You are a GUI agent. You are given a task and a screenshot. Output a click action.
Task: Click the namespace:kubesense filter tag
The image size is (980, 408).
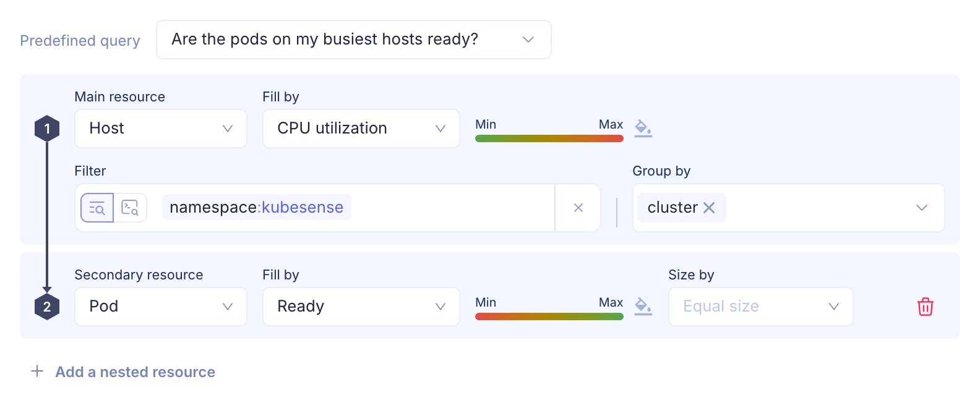(257, 207)
